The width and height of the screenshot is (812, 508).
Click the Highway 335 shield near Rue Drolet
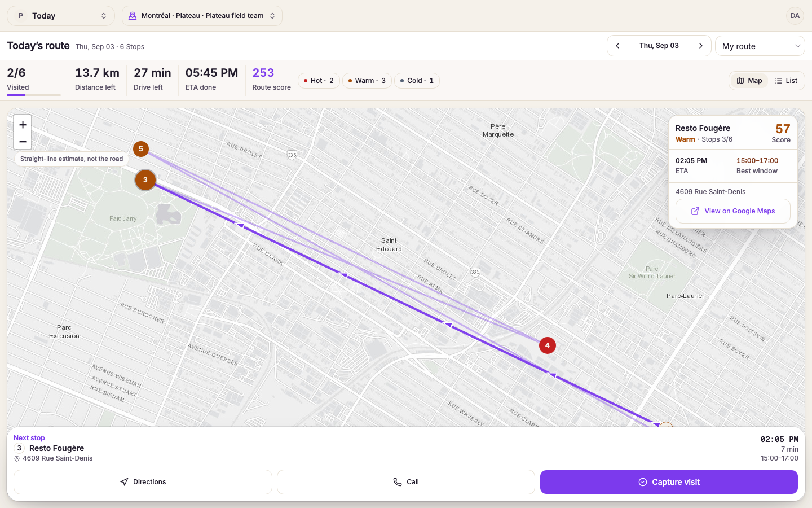point(292,155)
